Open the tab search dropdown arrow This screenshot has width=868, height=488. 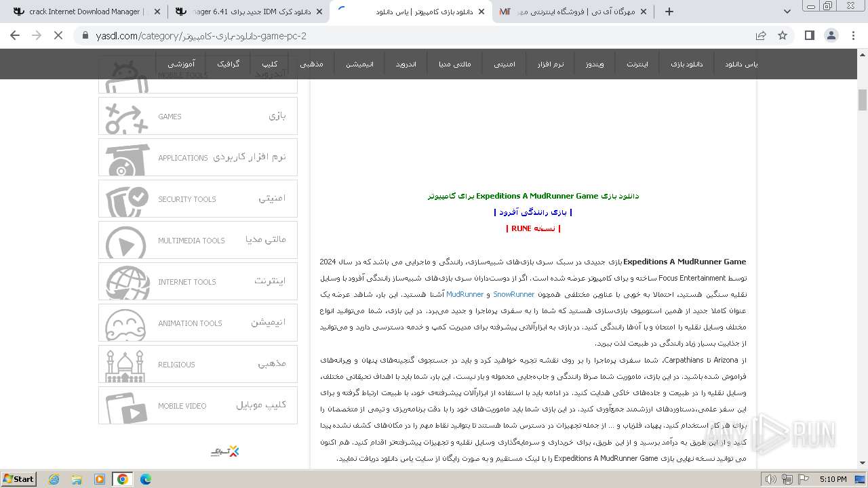click(787, 12)
